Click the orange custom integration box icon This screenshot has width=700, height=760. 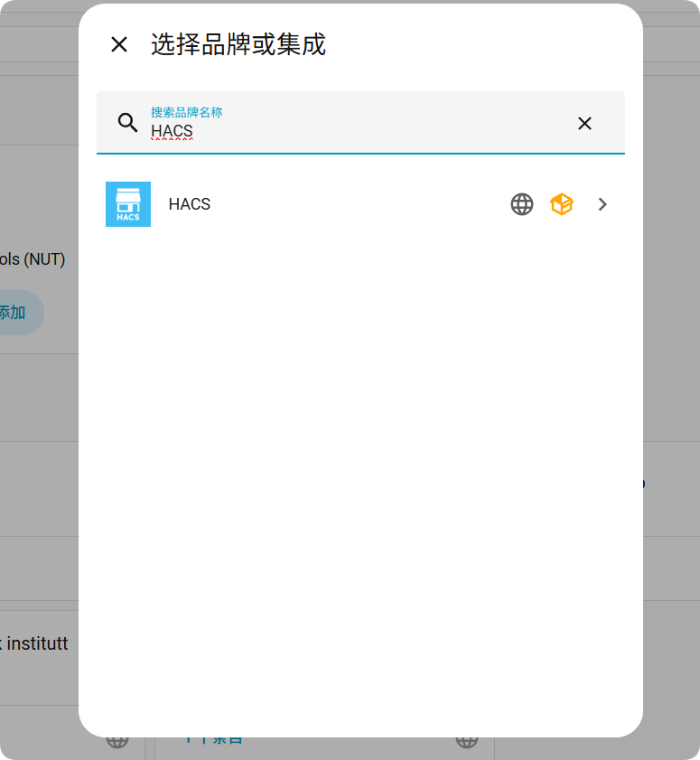tap(562, 204)
